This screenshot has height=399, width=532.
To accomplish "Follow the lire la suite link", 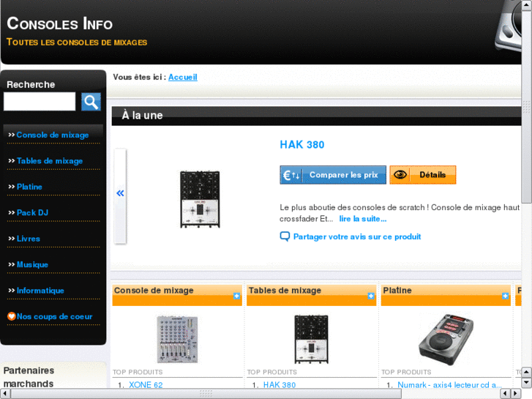I will (x=363, y=219).
